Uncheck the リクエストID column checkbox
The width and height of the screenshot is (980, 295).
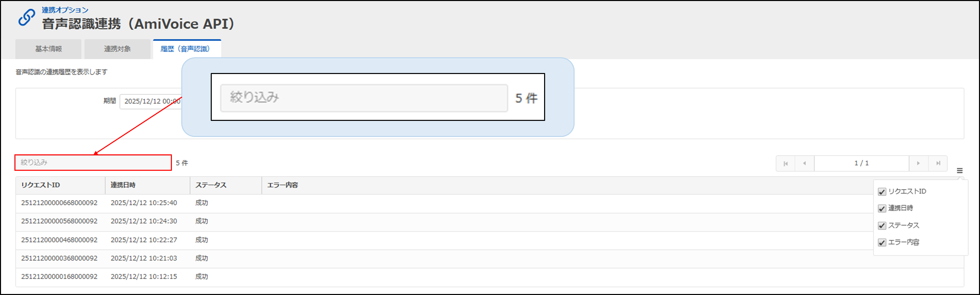point(882,192)
